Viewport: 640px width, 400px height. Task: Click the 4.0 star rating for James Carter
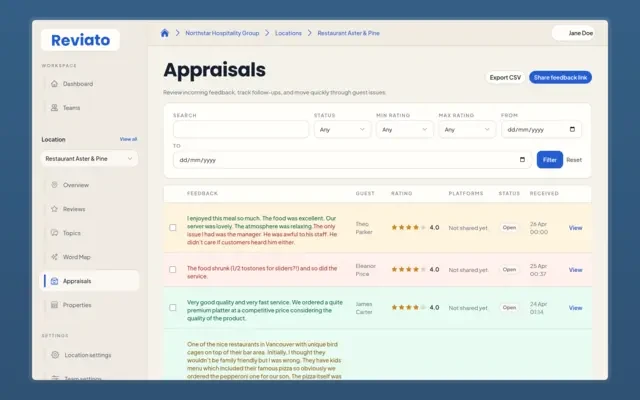coord(415,307)
